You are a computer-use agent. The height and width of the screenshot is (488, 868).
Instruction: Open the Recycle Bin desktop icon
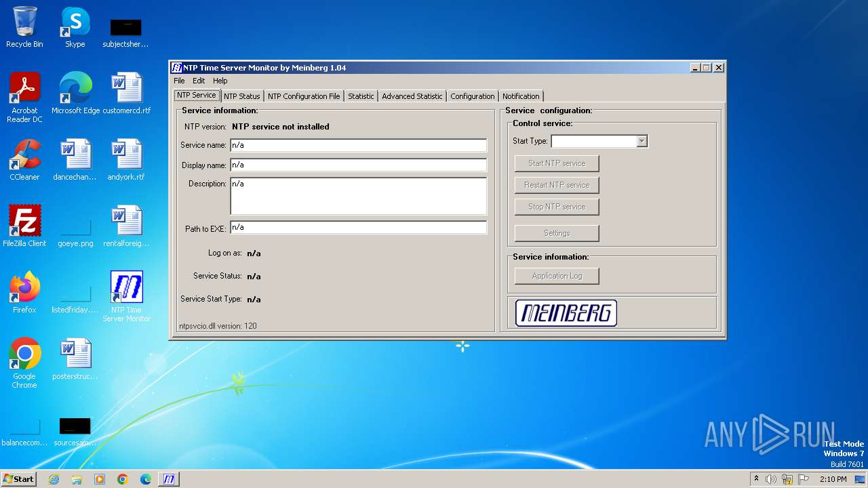point(24,27)
